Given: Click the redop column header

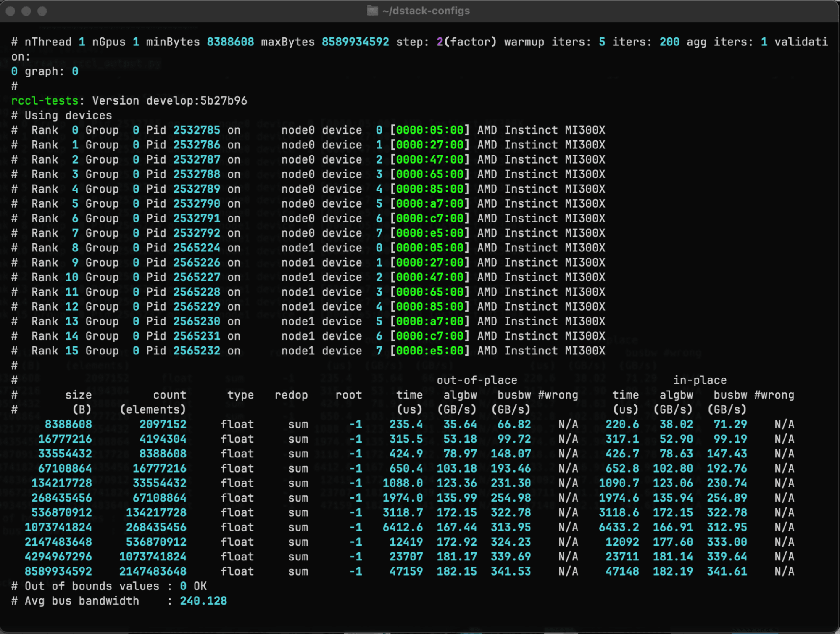Looking at the screenshot, I should point(291,395).
